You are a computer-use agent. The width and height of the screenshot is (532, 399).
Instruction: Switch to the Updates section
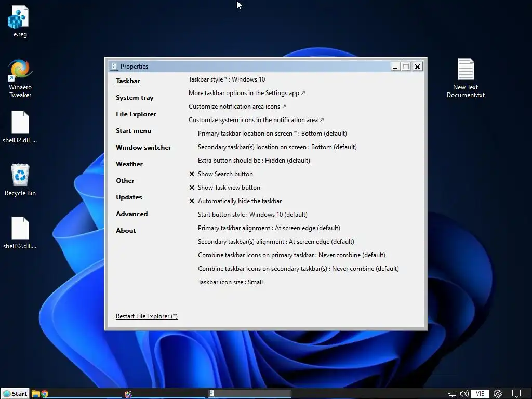coord(129,197)
